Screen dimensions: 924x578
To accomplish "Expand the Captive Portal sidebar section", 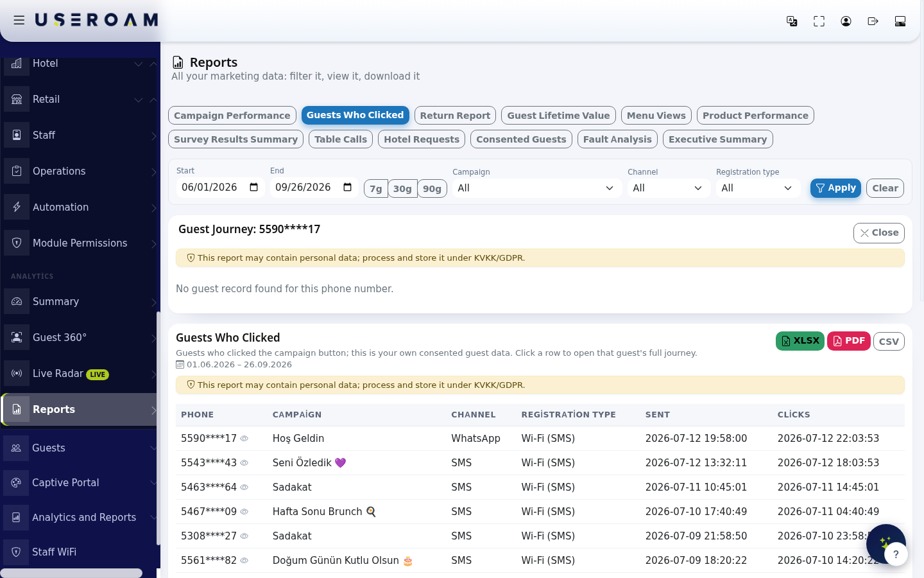I will point(80,483).
